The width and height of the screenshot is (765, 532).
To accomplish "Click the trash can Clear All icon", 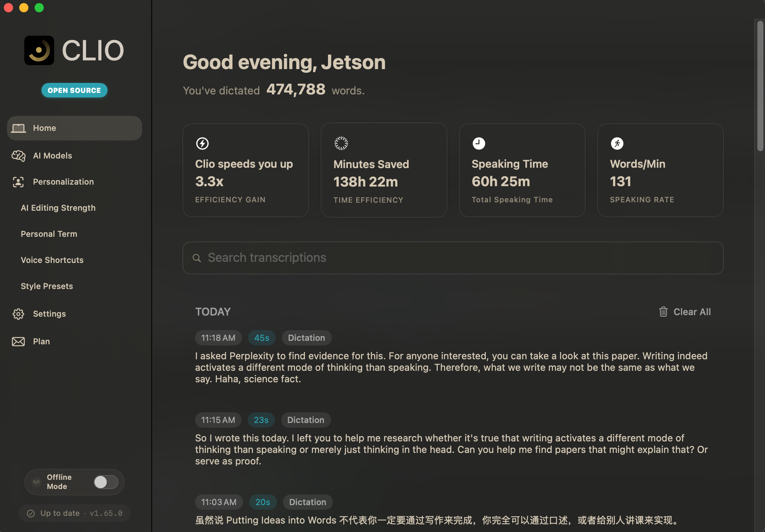I will (663, 312).
